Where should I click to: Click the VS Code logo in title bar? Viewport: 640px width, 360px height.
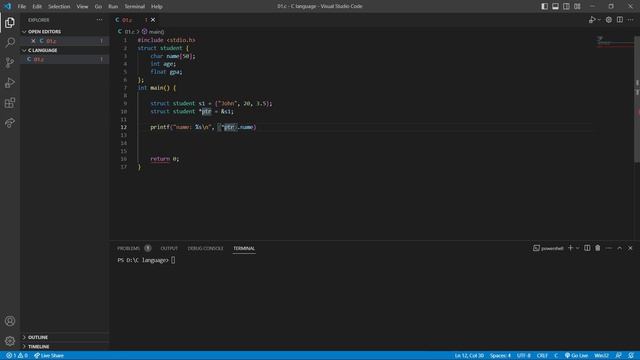[x=8, y=6]
